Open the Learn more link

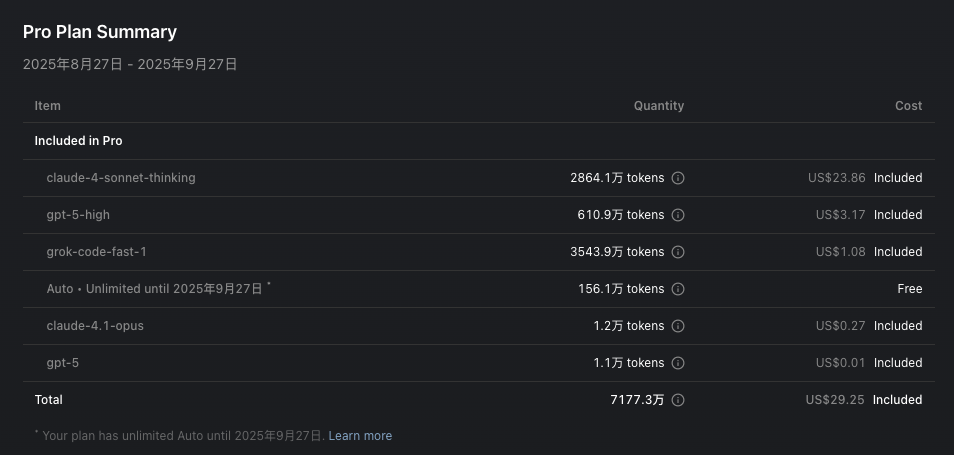point(360,436)
